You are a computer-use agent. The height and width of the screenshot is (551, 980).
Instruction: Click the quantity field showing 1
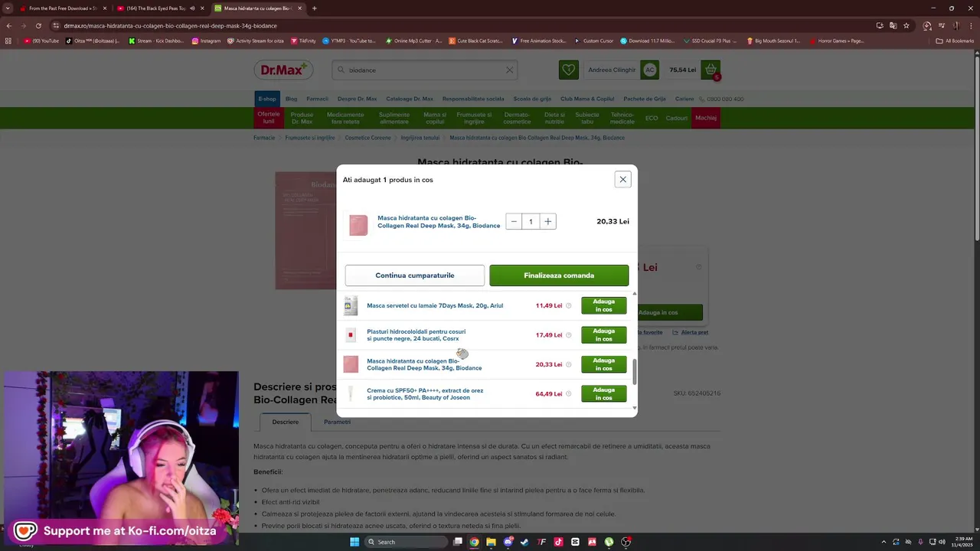point(531,222)
